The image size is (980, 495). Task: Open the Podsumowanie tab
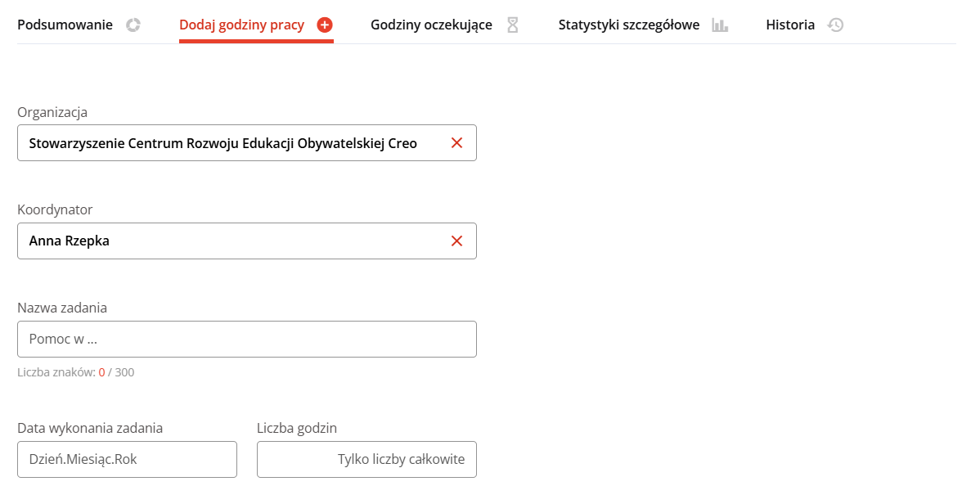(x=79, y=25)
